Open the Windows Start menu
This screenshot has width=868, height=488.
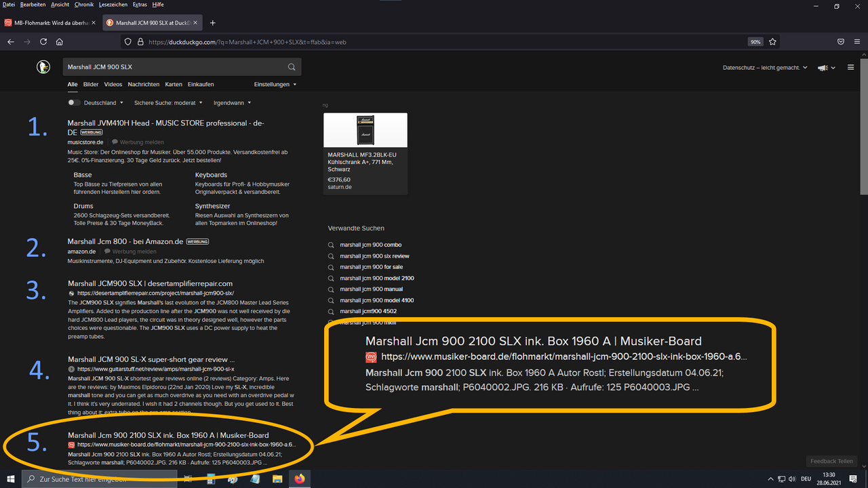11,479
